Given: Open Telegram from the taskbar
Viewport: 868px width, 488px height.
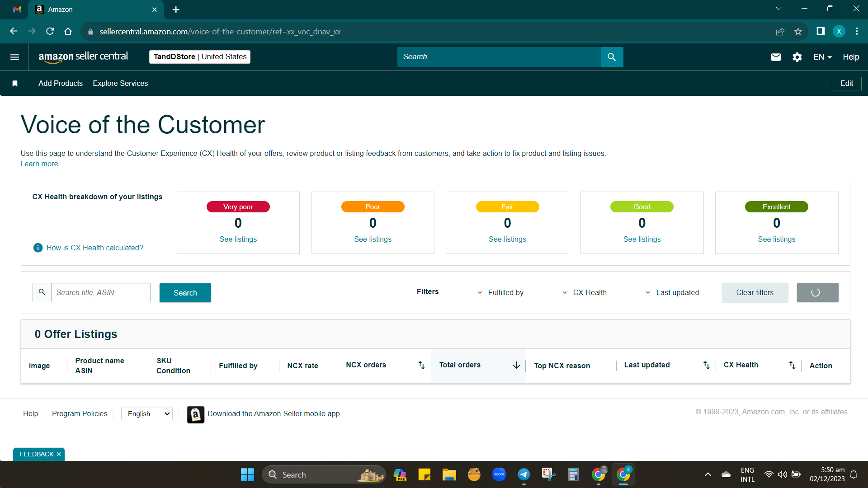Looking at the screenshot, I should point(524,475).
